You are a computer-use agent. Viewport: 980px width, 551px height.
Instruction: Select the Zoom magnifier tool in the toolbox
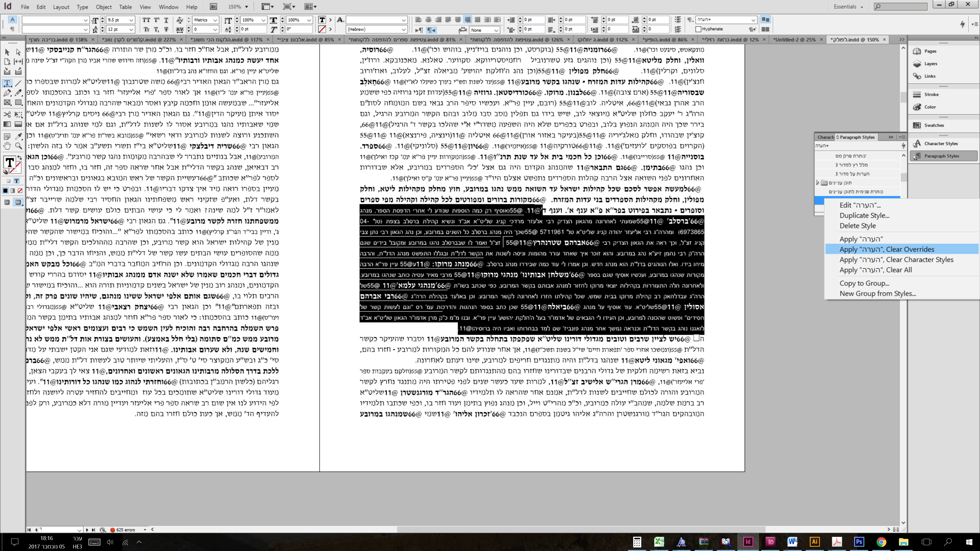[x=18, y=146]
